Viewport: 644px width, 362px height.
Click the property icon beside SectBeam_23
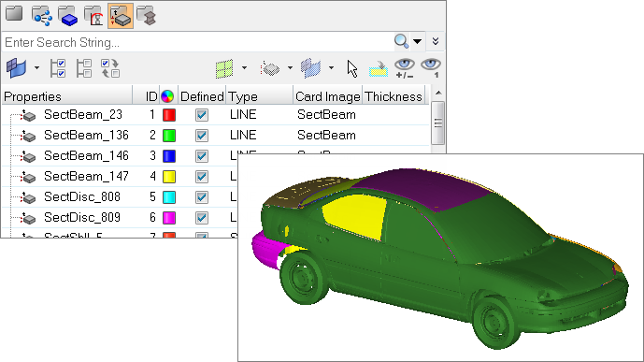[x=28, y=116]
